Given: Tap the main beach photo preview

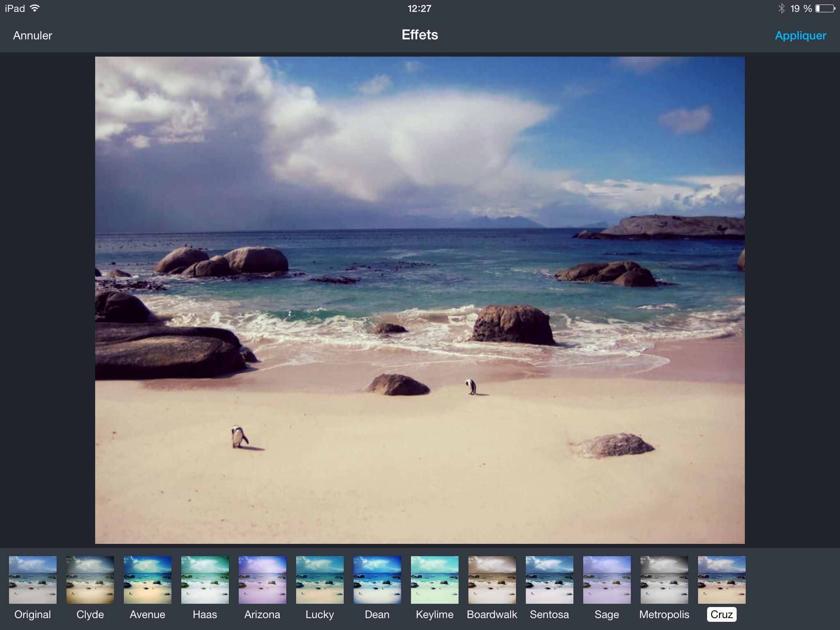Looking at the screenshot, I should (420, 300).
